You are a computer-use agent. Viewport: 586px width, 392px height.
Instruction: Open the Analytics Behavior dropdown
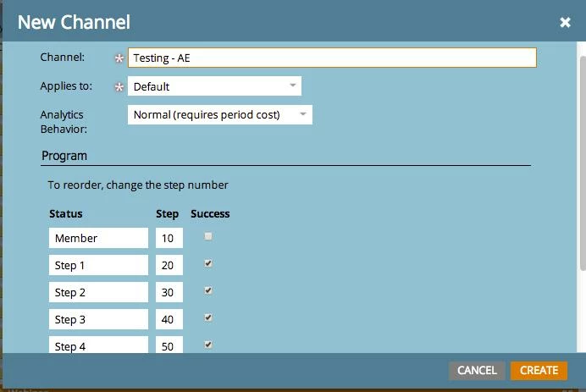click(x=220, y=115)
